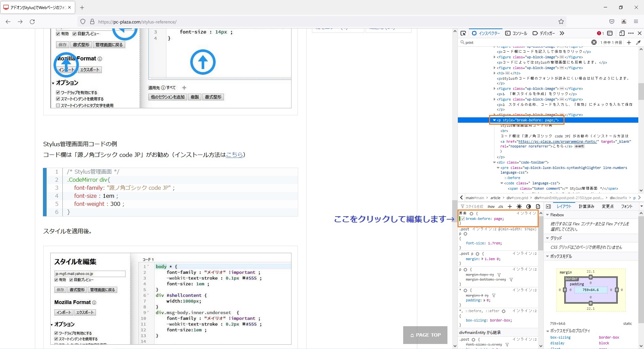
Task: Open Responsive Design Mode icon
Action: click(622, 33)
